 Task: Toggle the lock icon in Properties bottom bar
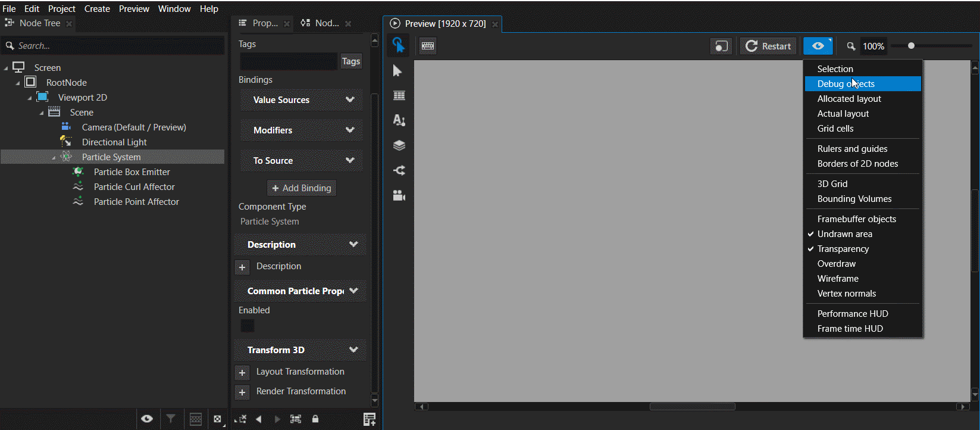point(315,419)
